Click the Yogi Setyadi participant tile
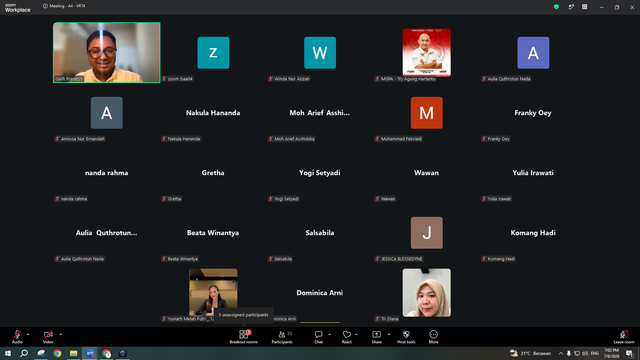This screenshot has height=360, width=640. click(320, 173)
